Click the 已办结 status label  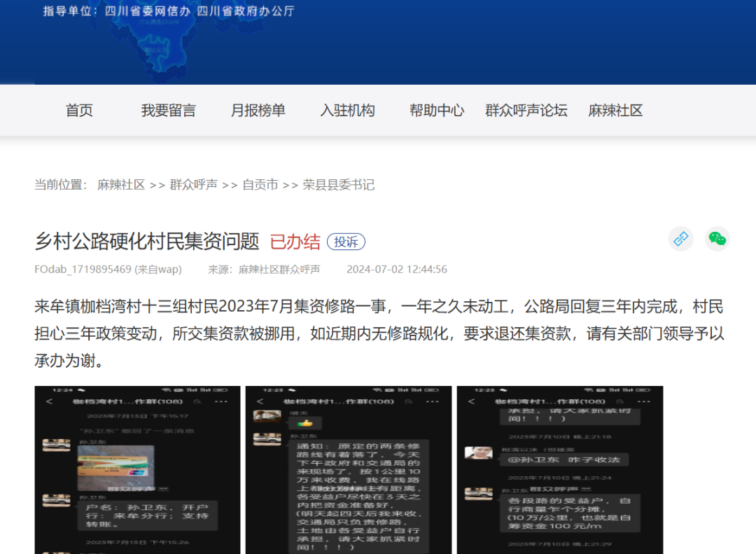pos(295,242)
